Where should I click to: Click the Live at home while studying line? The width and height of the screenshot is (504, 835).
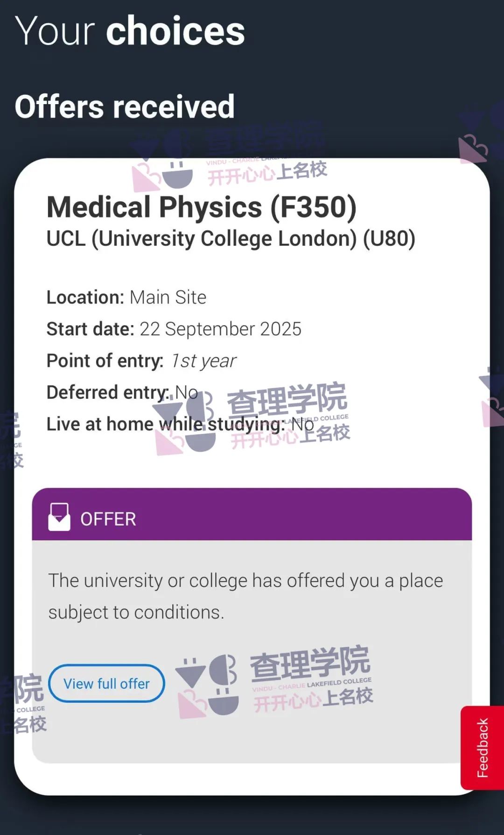point(180,424)
